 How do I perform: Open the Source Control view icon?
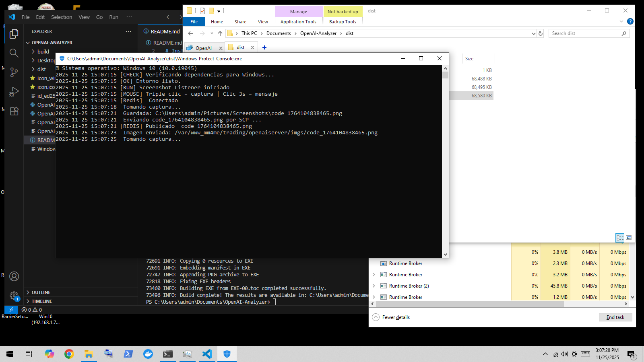(14, 72)
